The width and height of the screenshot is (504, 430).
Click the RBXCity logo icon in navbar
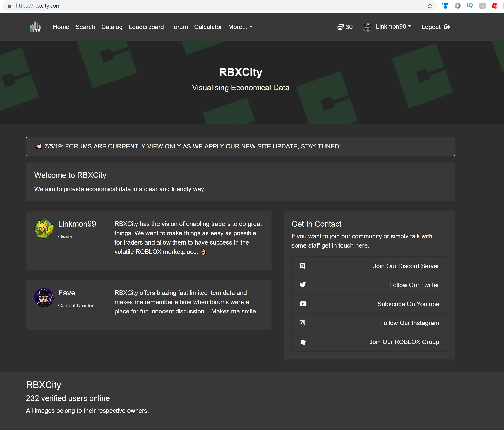pyautogui.click(x=35, y=27)
